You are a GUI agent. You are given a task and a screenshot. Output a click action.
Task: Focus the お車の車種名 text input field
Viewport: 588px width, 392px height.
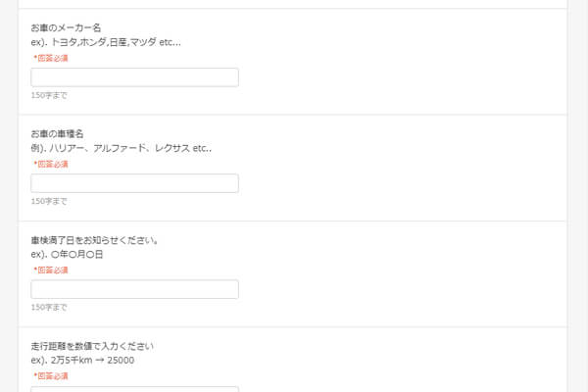click(134, 183)
